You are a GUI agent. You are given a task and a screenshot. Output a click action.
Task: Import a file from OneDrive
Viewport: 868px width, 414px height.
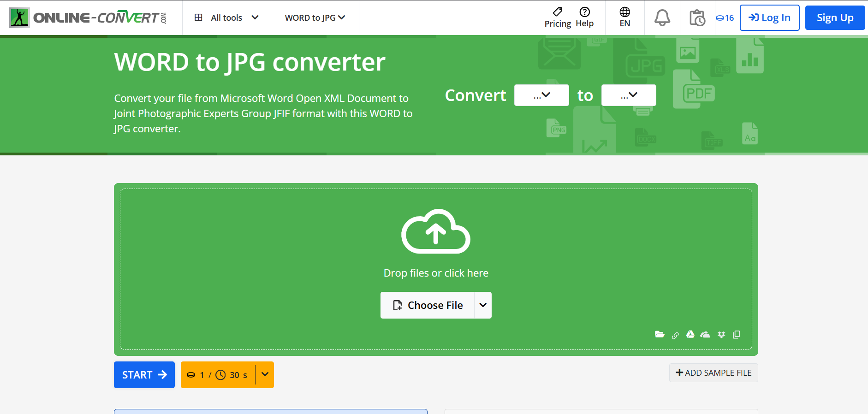pos(705,335)
